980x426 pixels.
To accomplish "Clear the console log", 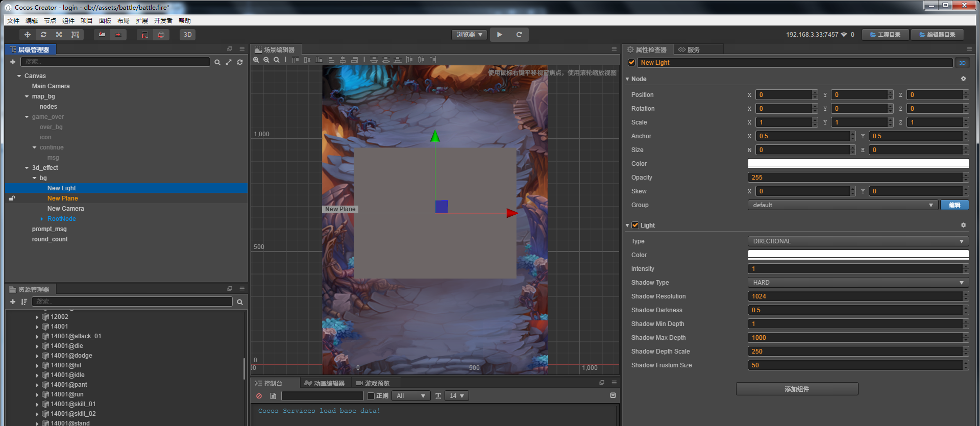I will 259,396.
